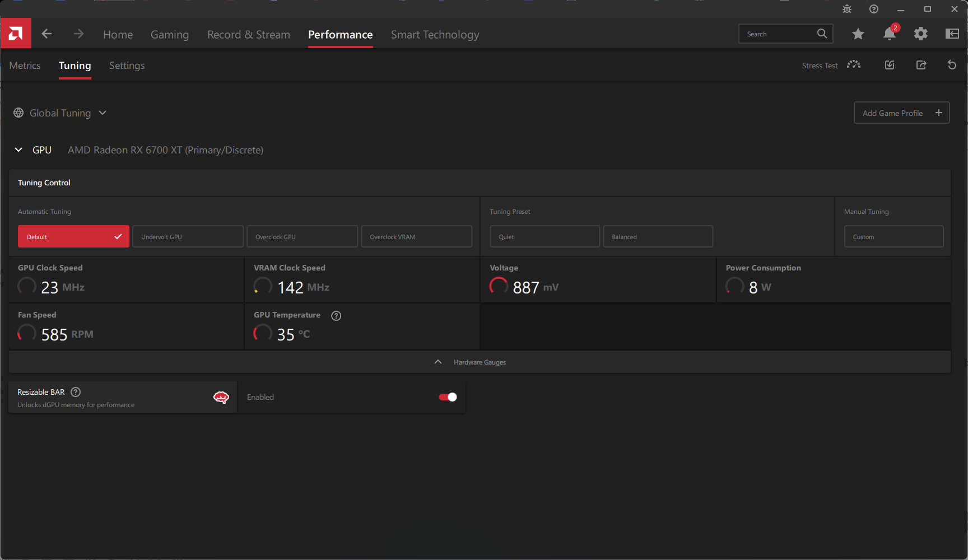
Task: Click the Tuning Control header
Action: [44, 183]
